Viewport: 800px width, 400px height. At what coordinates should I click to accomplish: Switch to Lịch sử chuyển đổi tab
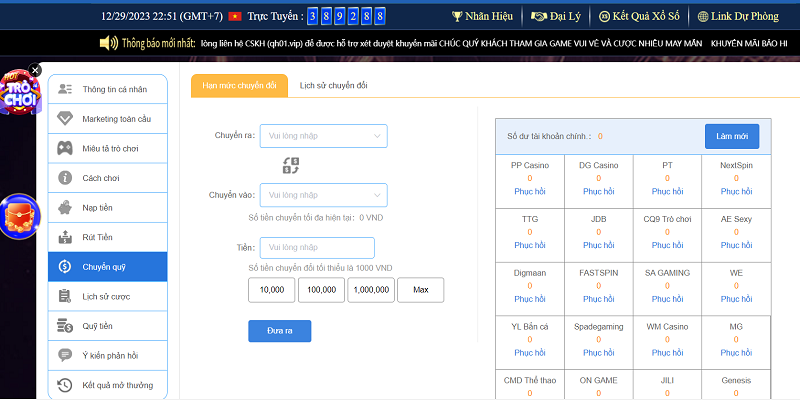tap(333, 86)
